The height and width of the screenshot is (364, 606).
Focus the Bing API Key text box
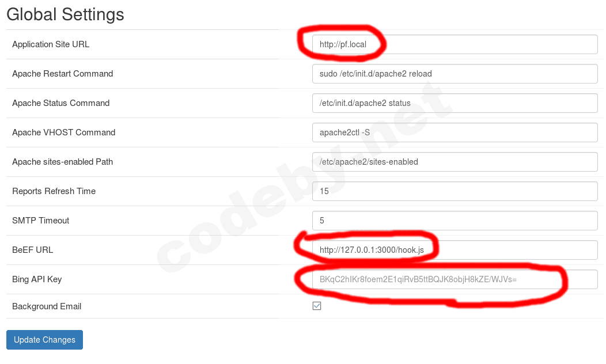pyautogui.click(x=454, y=279)
